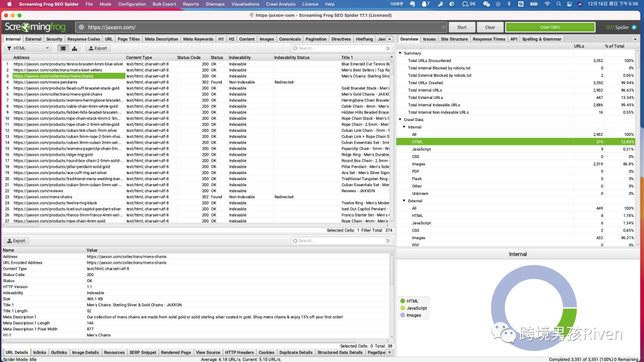The height and width of the screenshot is (362, 644).
Task: Collapse the Summary section
Action: pyautogui.click(x=401, y=53)
